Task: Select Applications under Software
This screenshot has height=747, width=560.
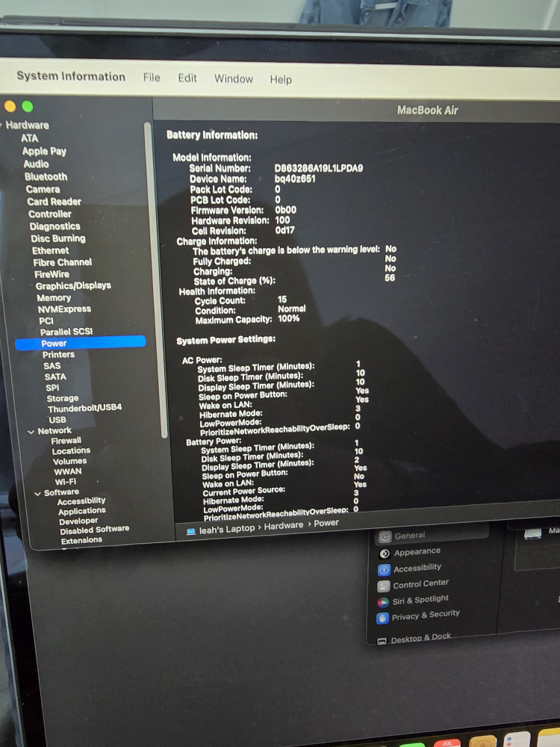Action: tap(82, 511)
